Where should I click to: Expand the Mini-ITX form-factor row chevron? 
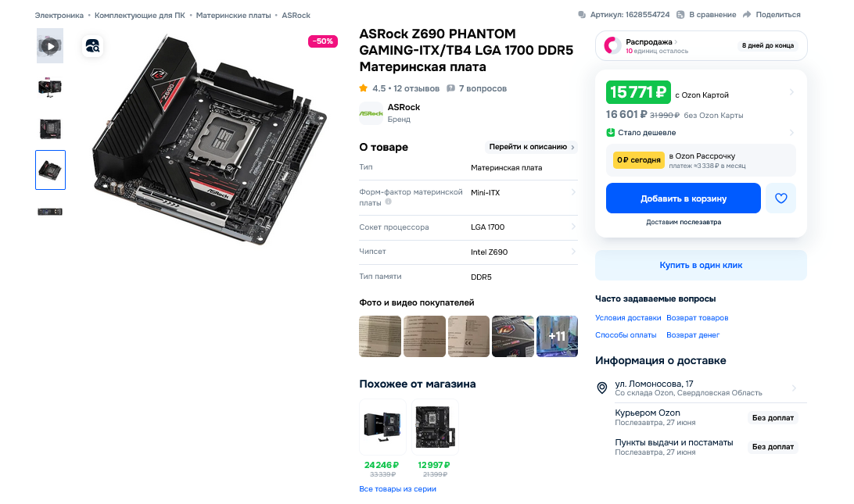(x=573, y=191)
